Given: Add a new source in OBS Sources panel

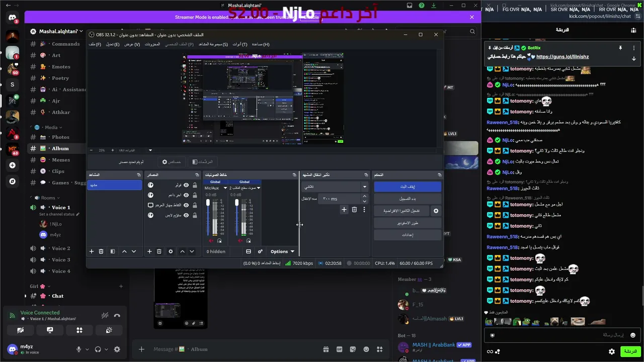Looking at the screenshot, I should [149, 251].
